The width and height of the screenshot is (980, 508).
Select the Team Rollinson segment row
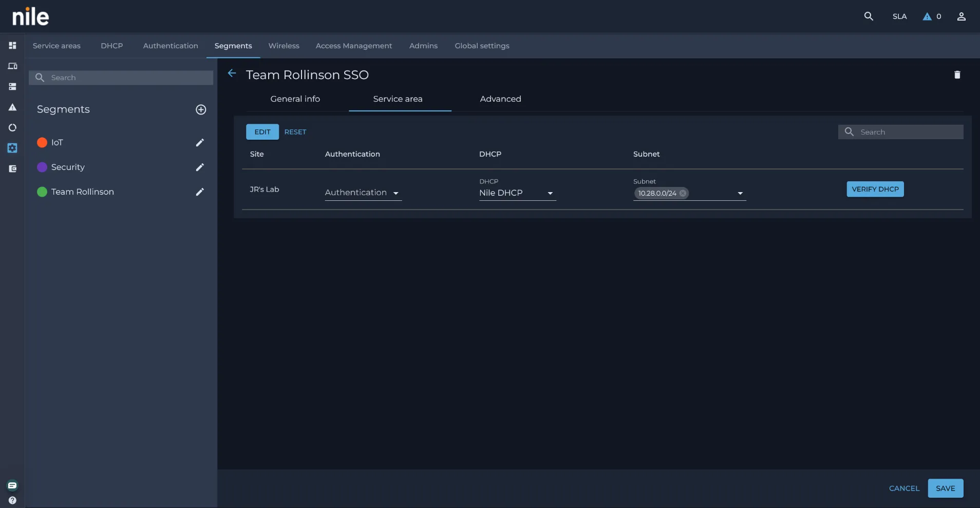pos(121,192)
